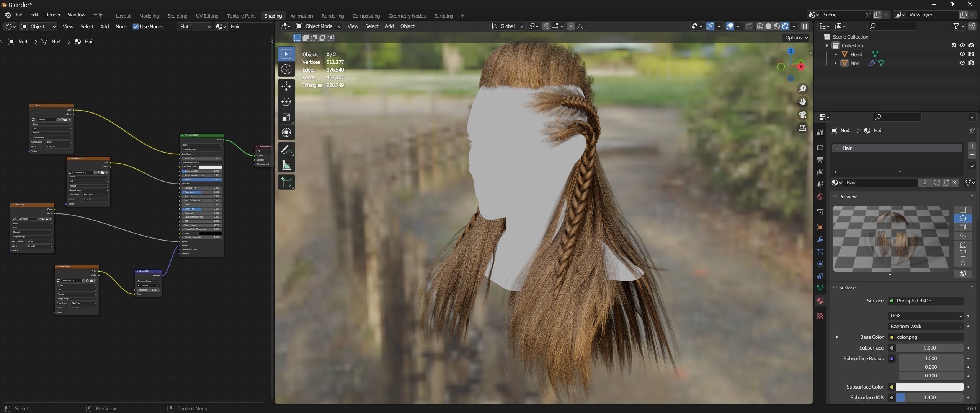The width and height of the screenshot is (980, 413).
Task: Select the Measure tool
Action: point(286,166)
